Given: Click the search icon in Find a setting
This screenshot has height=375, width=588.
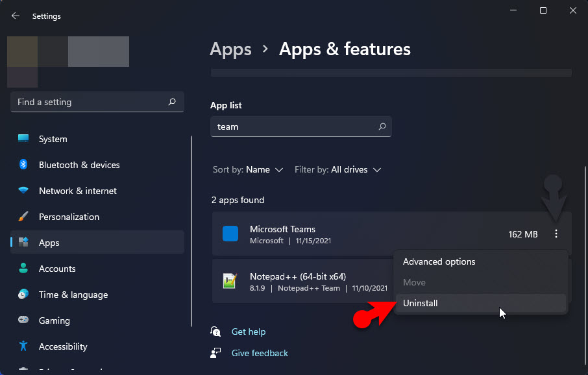Looking at the screenshot, I should [172, 102].
